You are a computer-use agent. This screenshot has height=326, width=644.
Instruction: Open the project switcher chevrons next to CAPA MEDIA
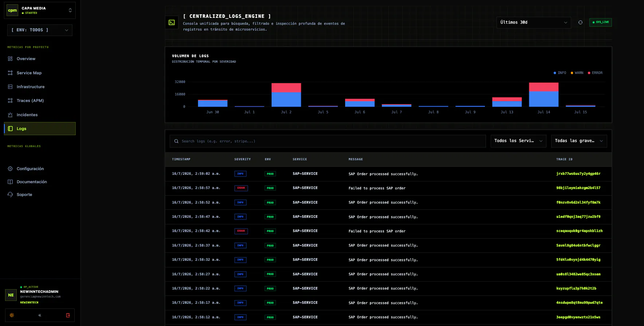click(70, 10)
